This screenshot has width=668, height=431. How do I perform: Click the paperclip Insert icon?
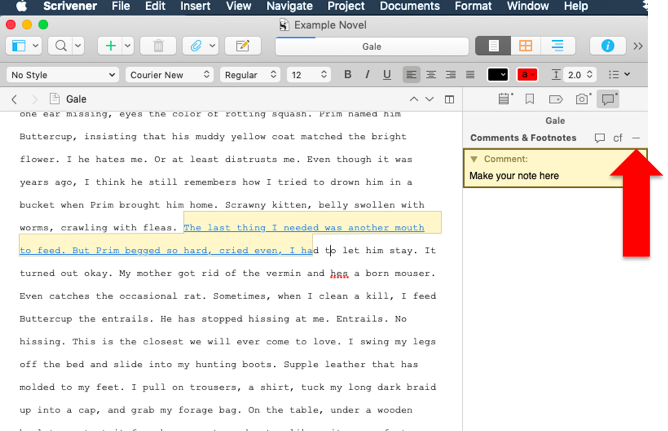pyautogui.click(x=196, y=46)
